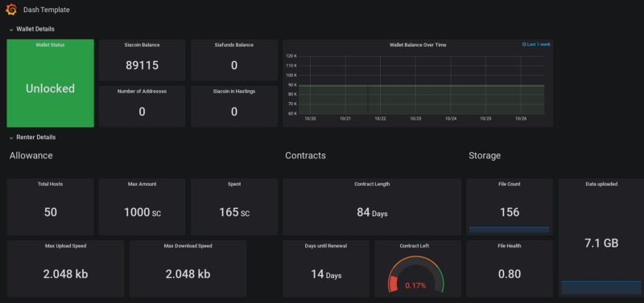Click the File Count sparkline bar

(510, 230)
